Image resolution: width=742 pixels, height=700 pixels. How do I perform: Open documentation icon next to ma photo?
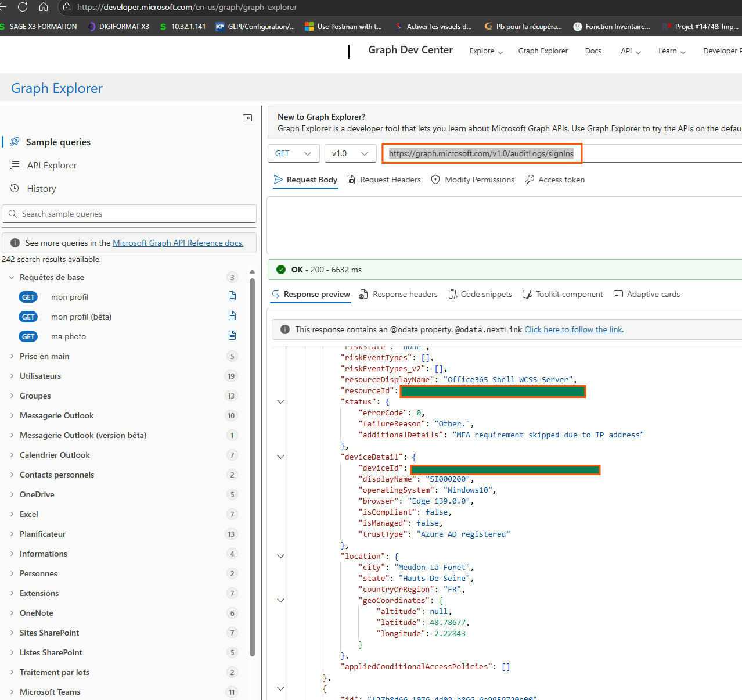click(x=232, y=336)
